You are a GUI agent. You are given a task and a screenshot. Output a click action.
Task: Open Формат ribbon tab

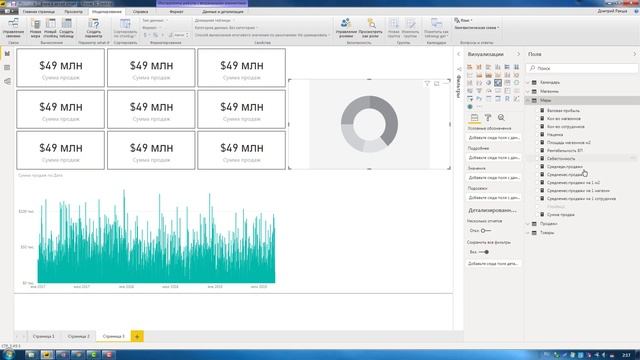[176, 11]
